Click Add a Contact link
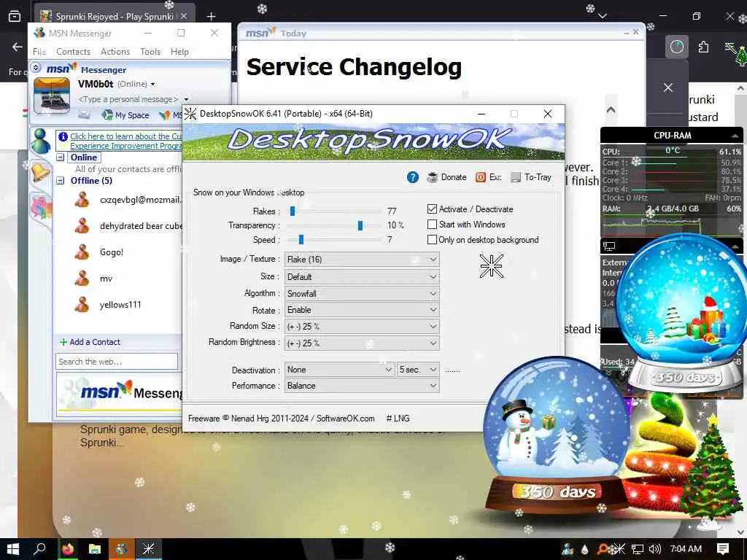The width and height of the screenshot is (747, 560). pos(95,342)
